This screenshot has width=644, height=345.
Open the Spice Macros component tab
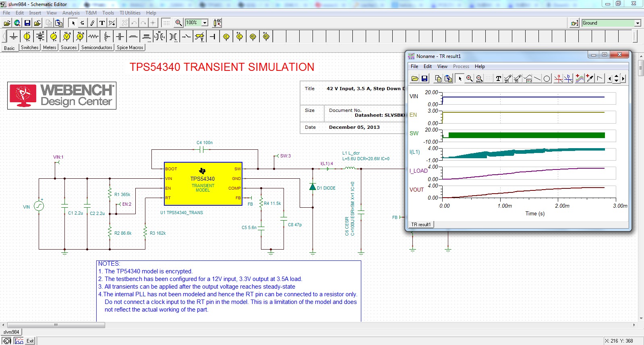(x=130, y=48)
